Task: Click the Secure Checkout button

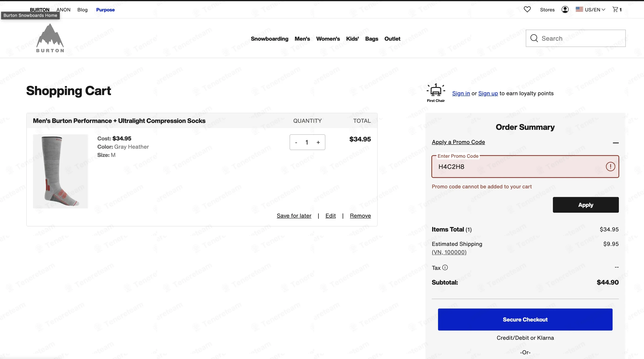Action: point(525,320)
